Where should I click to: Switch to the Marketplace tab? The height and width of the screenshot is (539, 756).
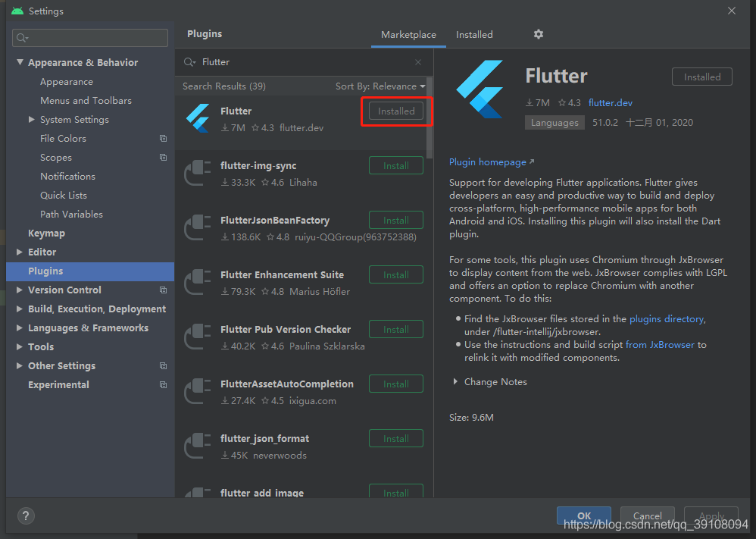pos(408,35)
